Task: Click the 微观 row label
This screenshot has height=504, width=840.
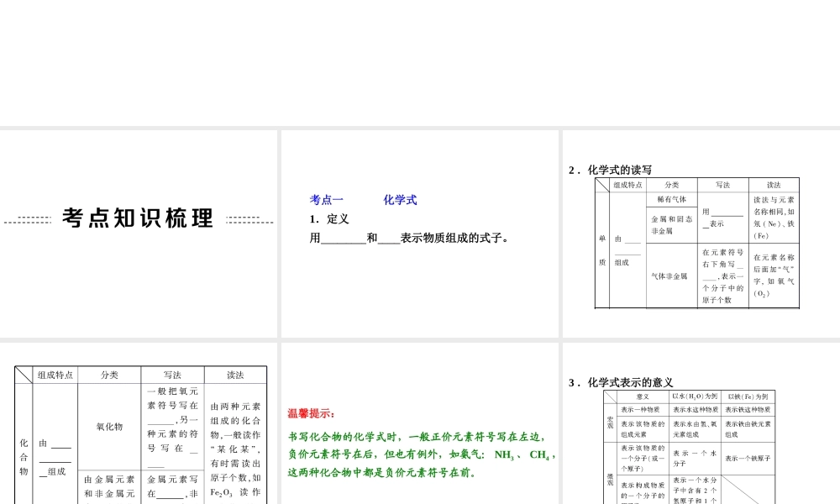Action: pyautogui.click(x=610, y=473)
